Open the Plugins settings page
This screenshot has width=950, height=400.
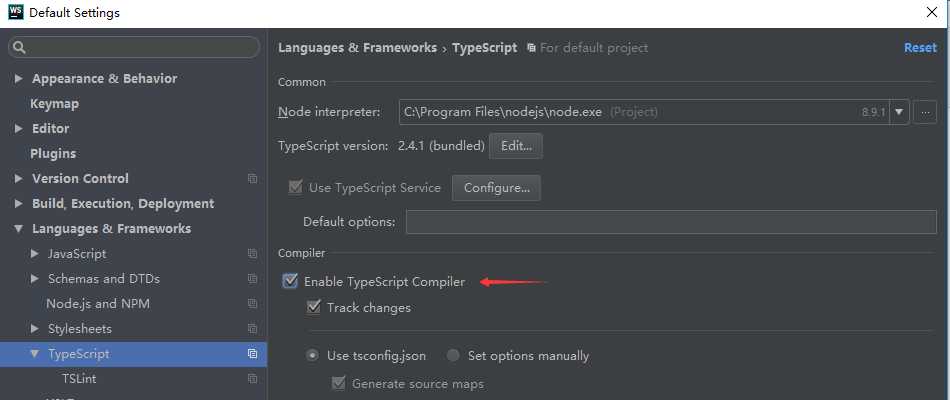tap(53, 153)
